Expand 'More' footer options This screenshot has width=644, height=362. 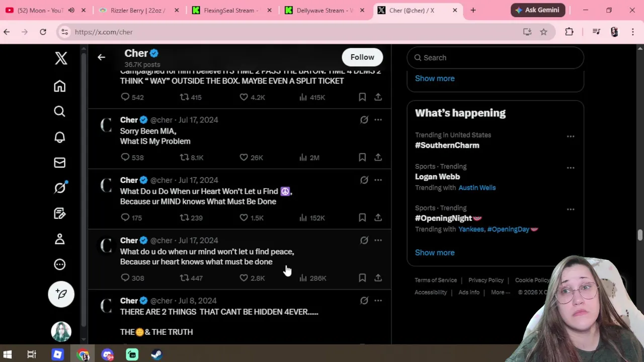point(501,292)
